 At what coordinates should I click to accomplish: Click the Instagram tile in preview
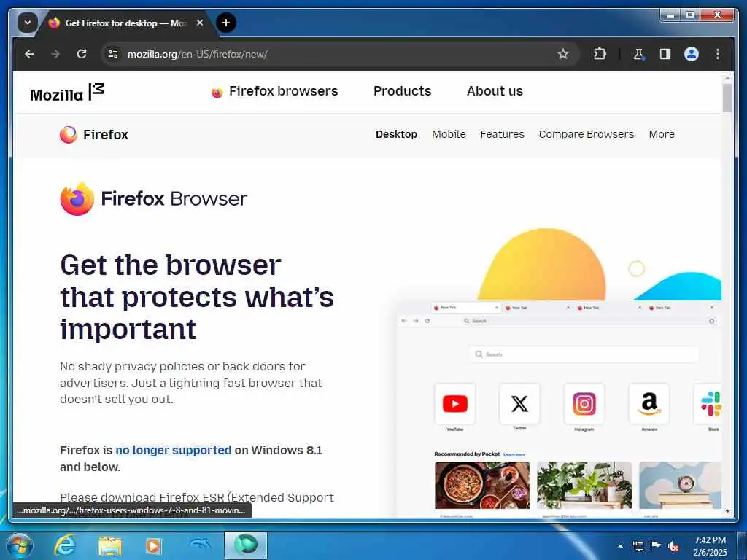pos(584,404)
